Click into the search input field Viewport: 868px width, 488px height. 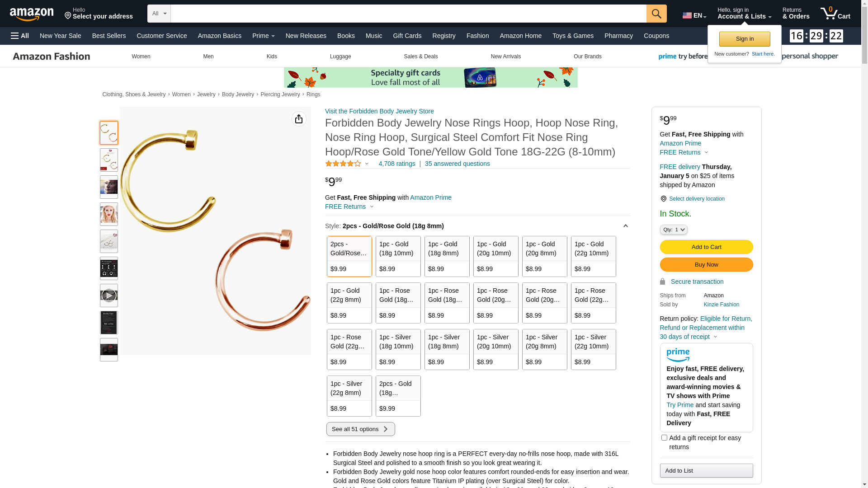coord(408,14)
